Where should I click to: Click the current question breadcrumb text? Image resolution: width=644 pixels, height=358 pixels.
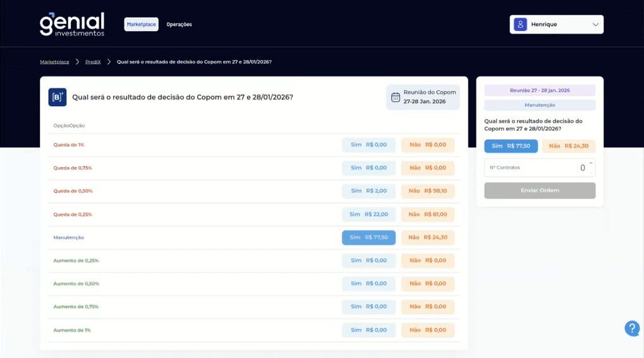coord(194,61)
